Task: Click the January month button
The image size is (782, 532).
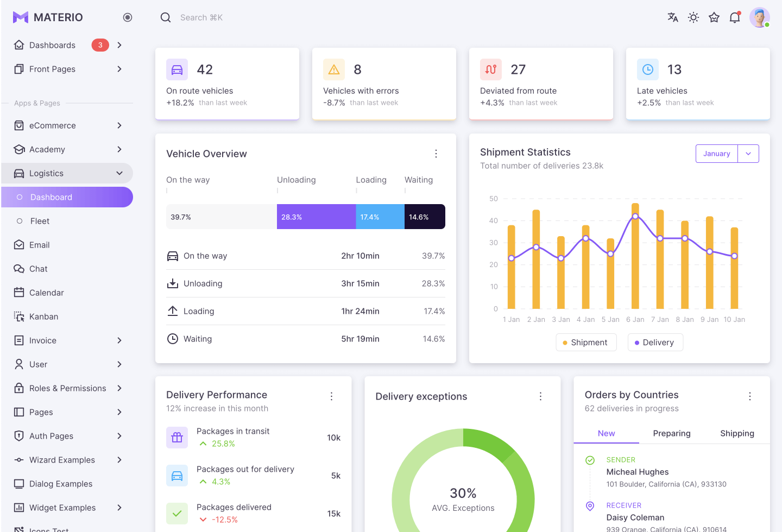Action: [717, 154]
